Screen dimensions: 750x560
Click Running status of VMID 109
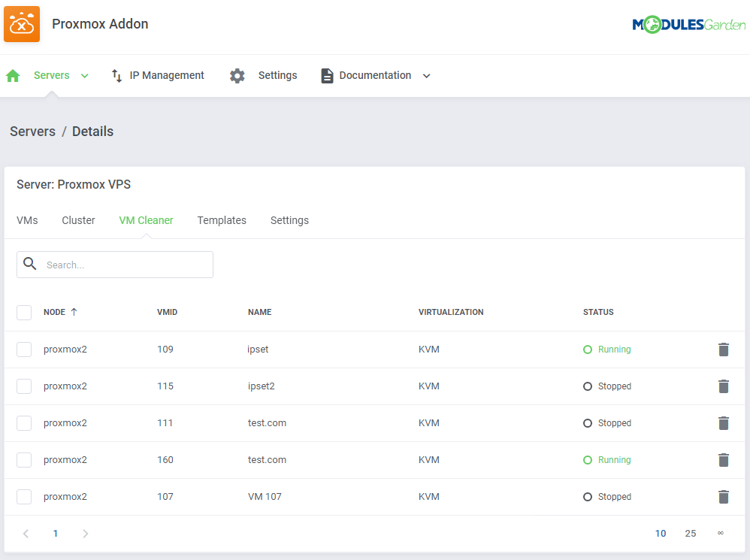[x=607, y=350]
